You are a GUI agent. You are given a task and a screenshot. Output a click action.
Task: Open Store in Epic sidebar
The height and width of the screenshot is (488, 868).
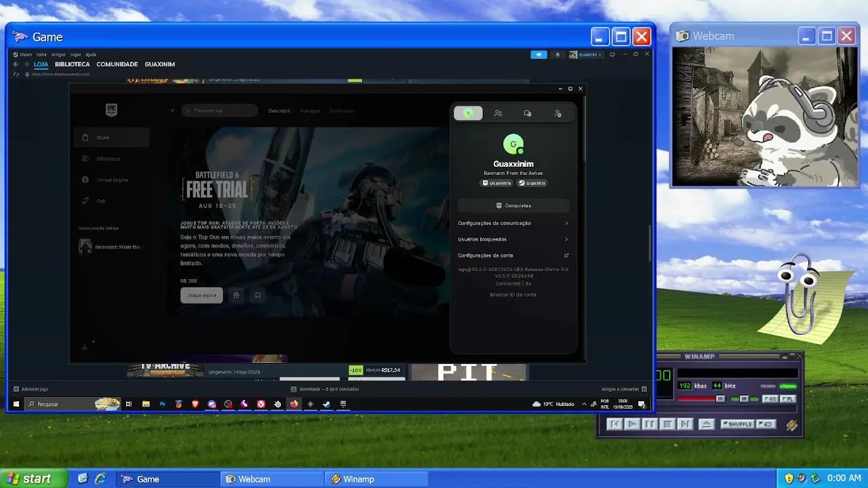coord(112,138)
